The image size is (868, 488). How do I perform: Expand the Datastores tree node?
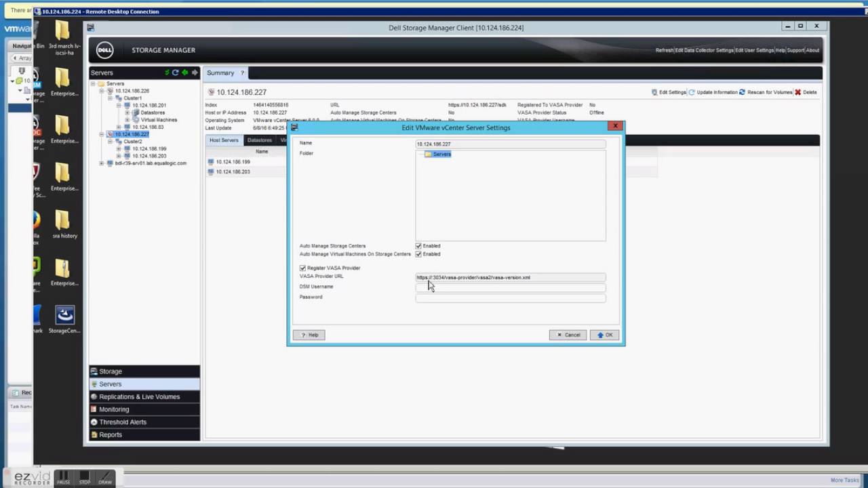(127, 113)
